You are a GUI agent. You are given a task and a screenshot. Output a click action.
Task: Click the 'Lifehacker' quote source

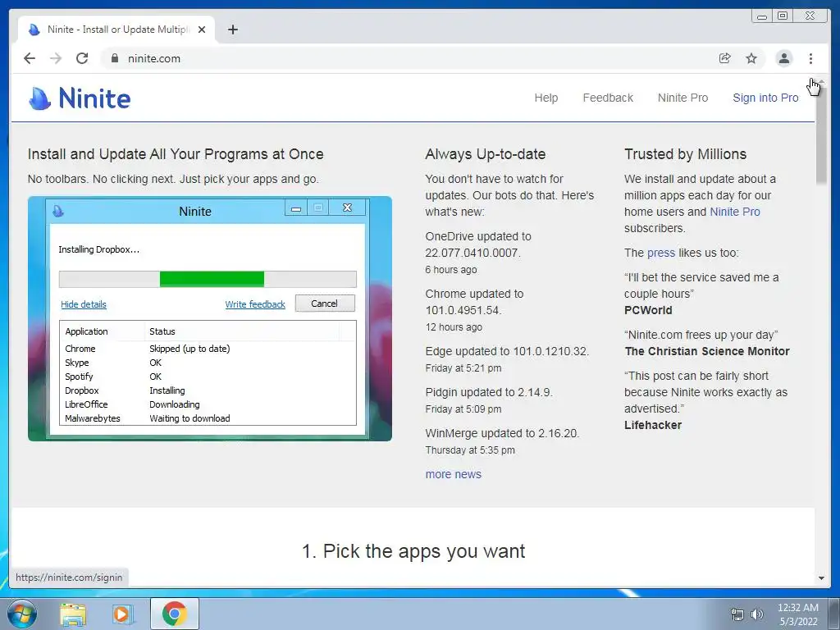pyautogui.click(x=652, y=425)
